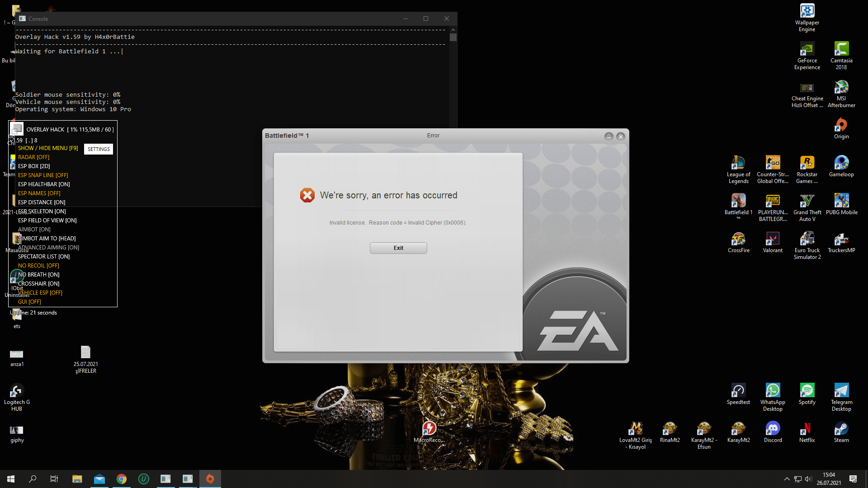Select CROSSHAIR [ON] entry

(38, 284)
